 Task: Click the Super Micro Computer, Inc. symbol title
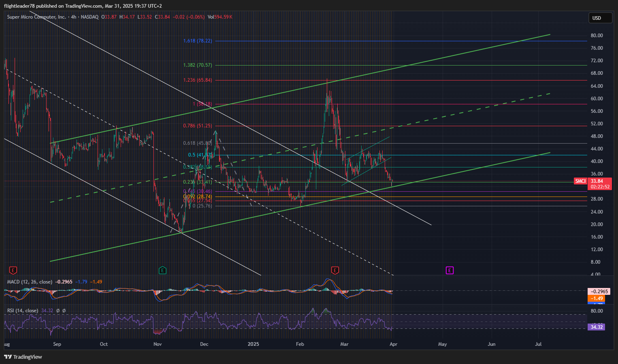point(36,17)
